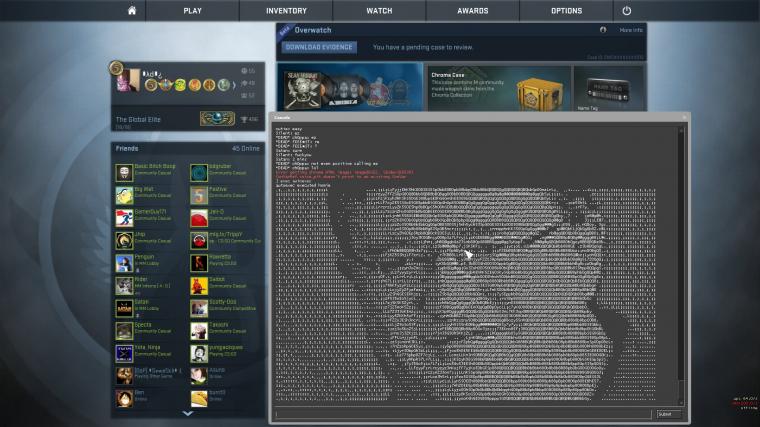This screenshot has height=427, width=760.
Task: Select friend Penguin avatar
Action: tap(124, 263)
